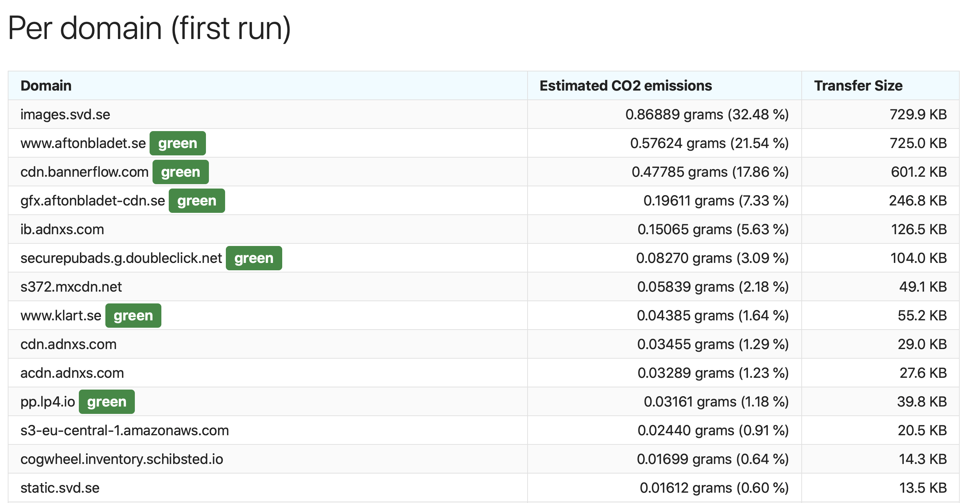Select the www.aftonbladet.se domain text
980x503 pixels.
(83, 143)
